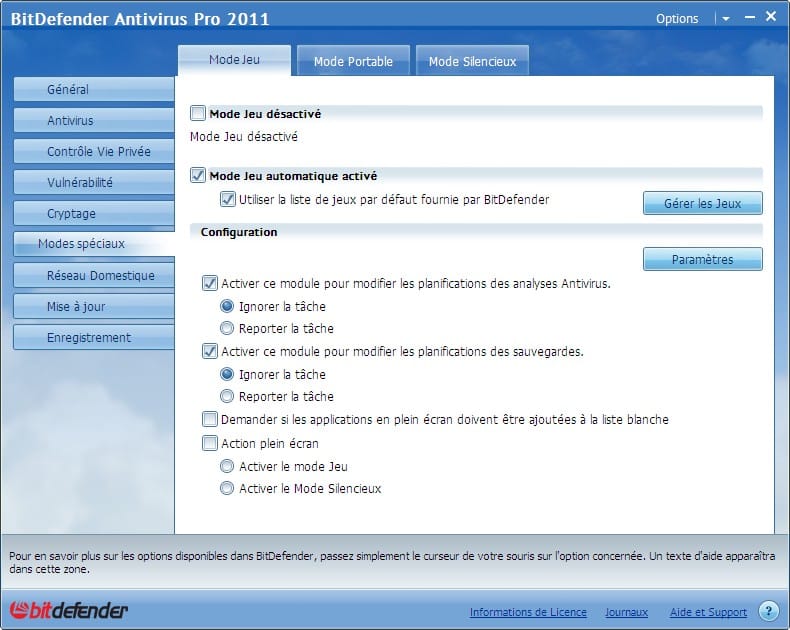Viewport: 790px width, 630px height.
Task: Uncheck the Antivirus scan scheduling module checkbox
Action: click(x=210, y=283)
